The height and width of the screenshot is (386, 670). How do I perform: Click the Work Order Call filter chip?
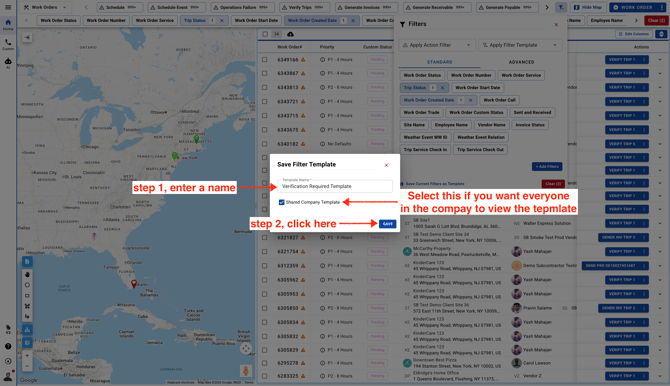pyautogui.click(x=500, y=100)
